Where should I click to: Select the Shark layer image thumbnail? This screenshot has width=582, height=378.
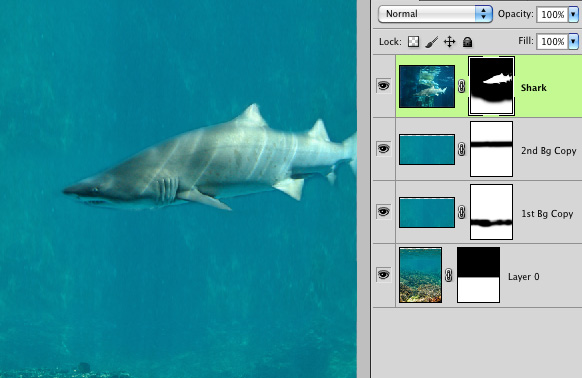pyautogui.click(x=427, y=87)
